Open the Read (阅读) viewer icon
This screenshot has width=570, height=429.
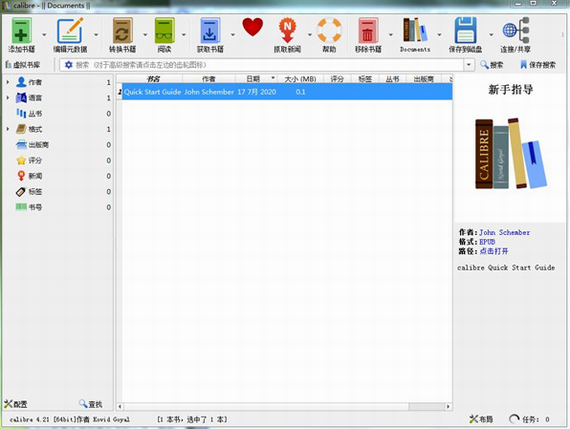pos(164,31)
